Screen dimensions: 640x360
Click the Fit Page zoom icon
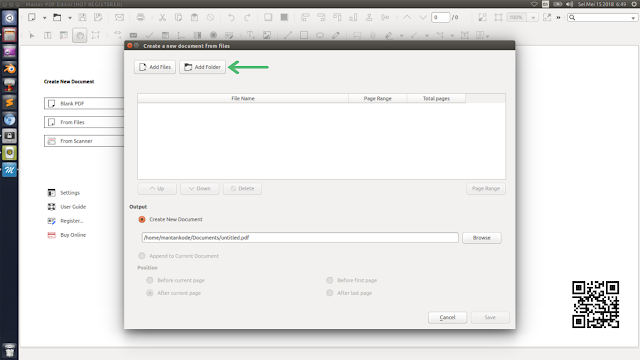tap(498, 17)
